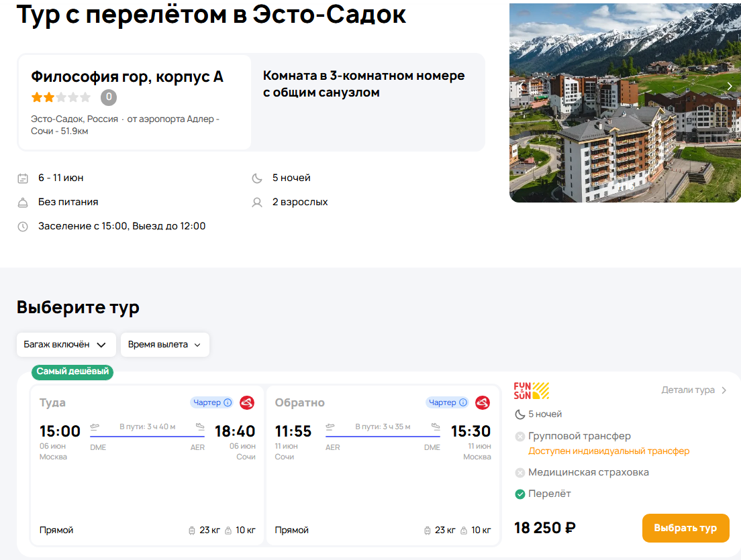Click the meal icon next to Без питания
The width and height of the screenshot is (741, 560).
[23, 203]
